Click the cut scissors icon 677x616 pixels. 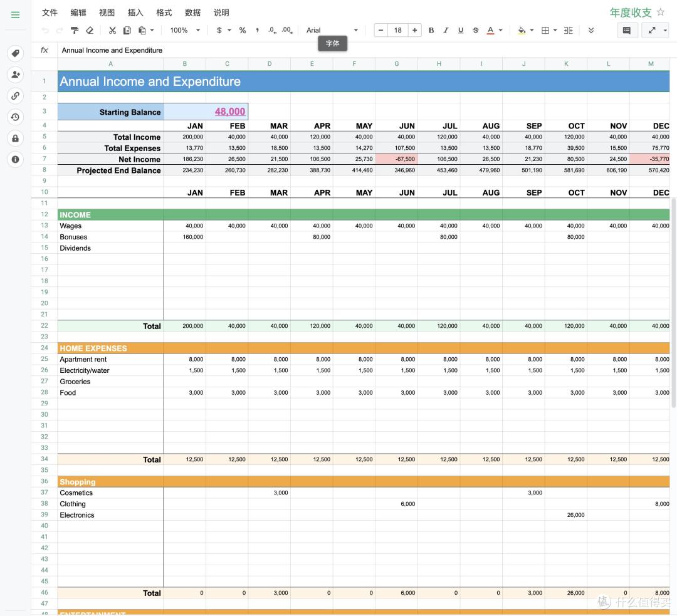[x=112, y=30]
